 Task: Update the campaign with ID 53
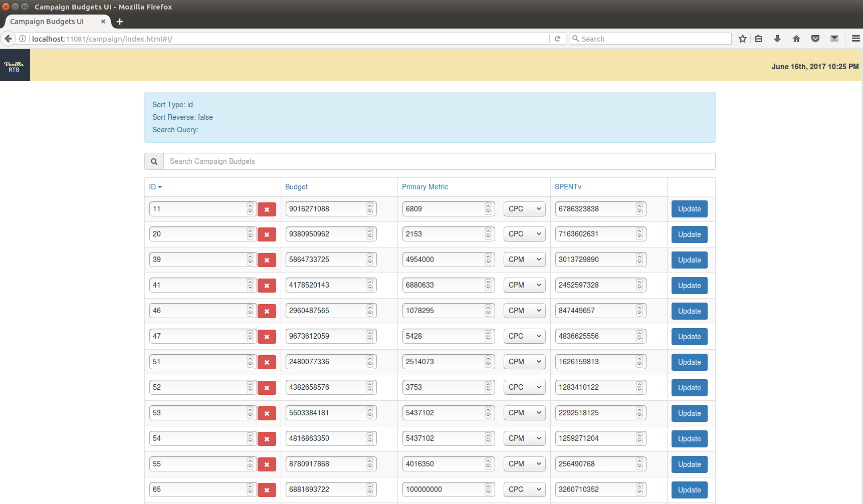tap(689, 413)
